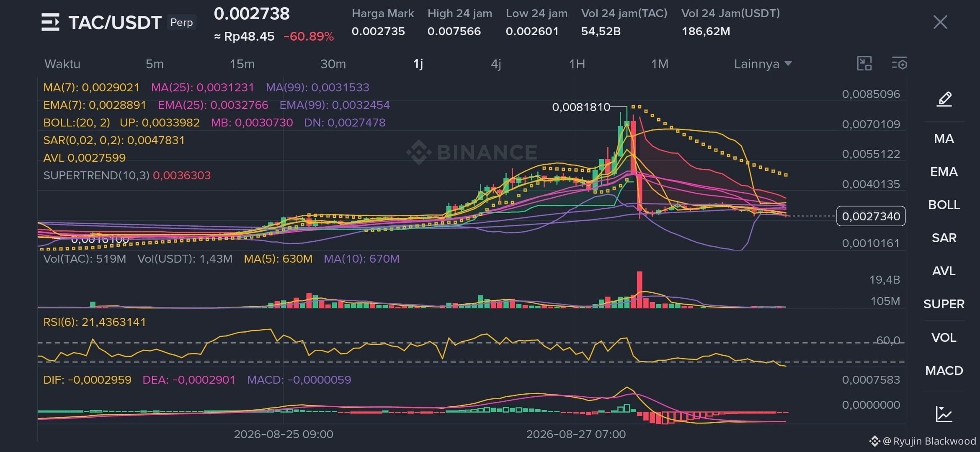The height and width of the screenshot is (452, 980).
Task: Select the 30m timeframe
Action: point(333,64)
